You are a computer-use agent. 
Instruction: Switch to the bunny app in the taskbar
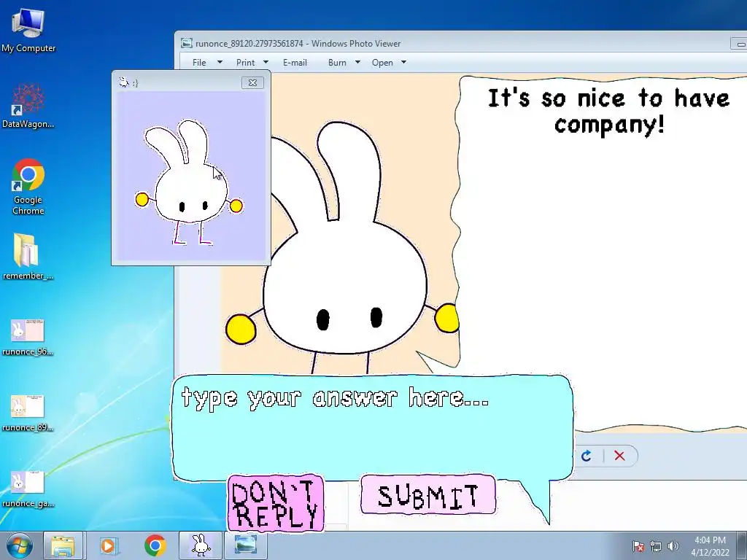point(201,545)
